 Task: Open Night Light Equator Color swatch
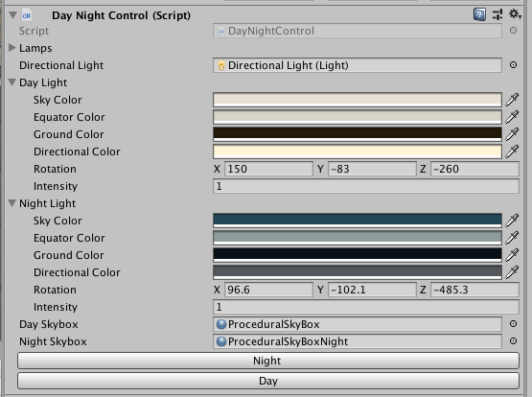point(358,238)
